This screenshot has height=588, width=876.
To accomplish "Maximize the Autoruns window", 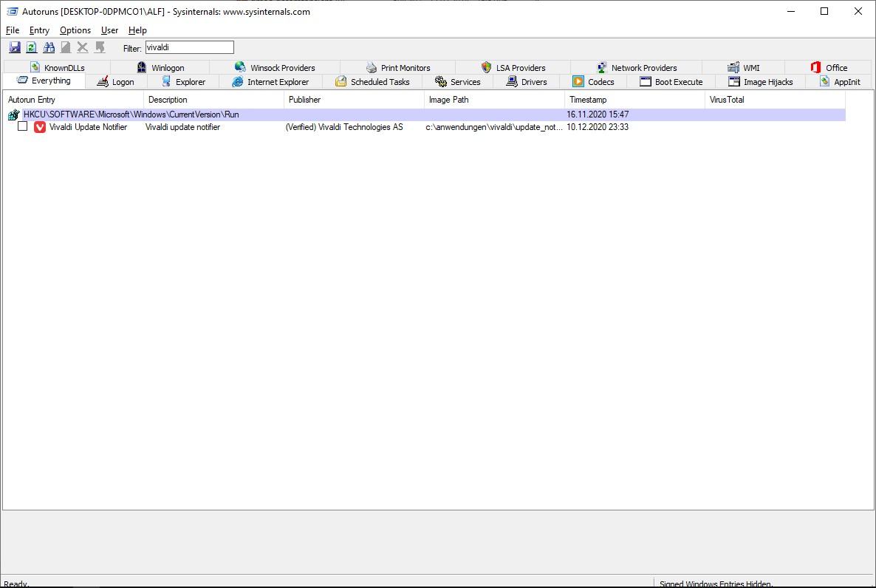I will click(824, 11).
